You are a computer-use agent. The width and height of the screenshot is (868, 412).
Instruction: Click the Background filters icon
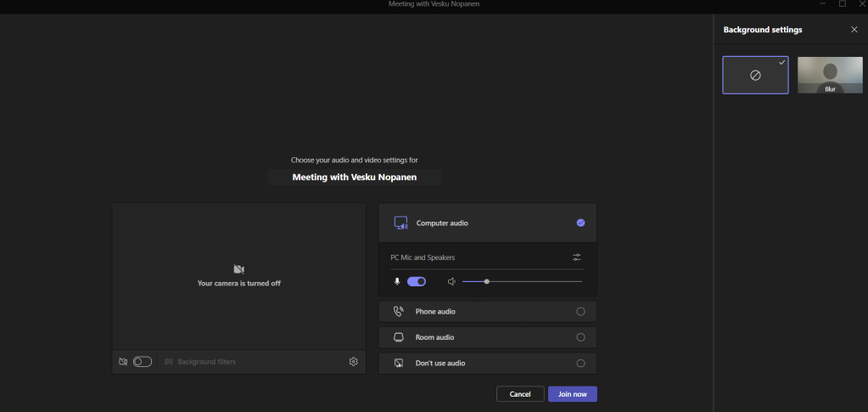[169, 362]
